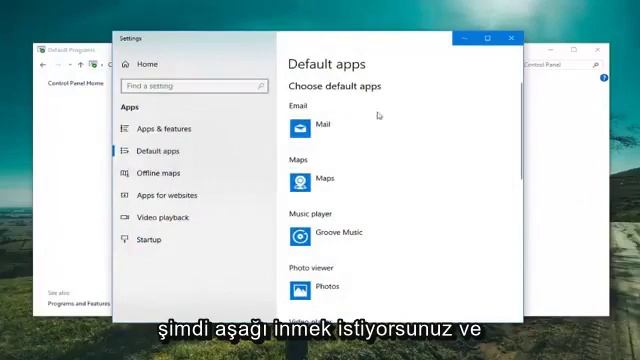640x360 pixels.
Task: Open Programs and Features link
Action: pyautogui.click(x=79, y=304)
